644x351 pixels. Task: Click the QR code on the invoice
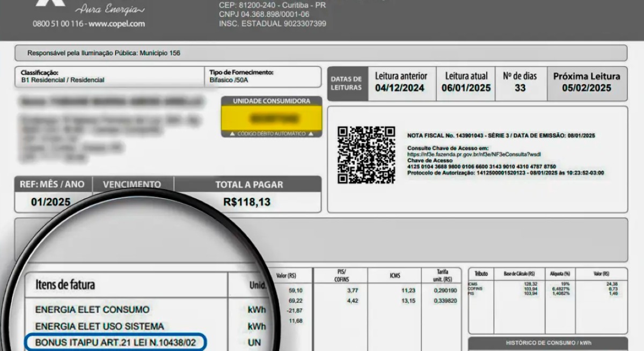click(367, 155)
